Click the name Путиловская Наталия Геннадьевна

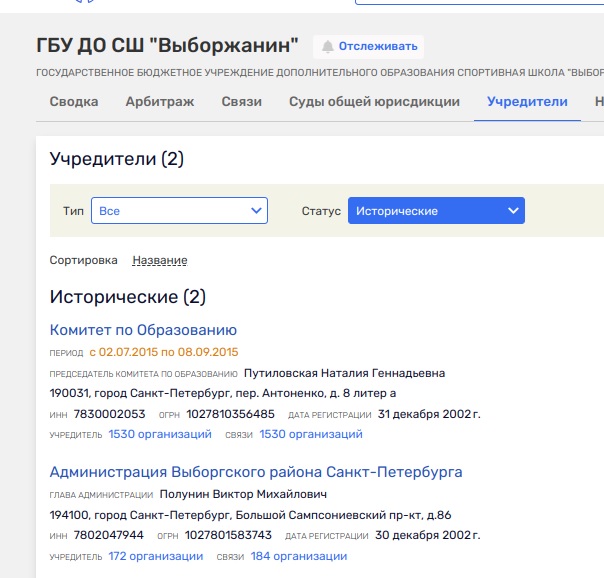tap(345, 373)
